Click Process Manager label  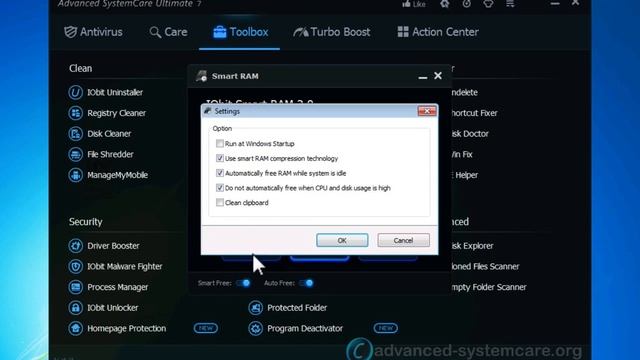(118, 287)
